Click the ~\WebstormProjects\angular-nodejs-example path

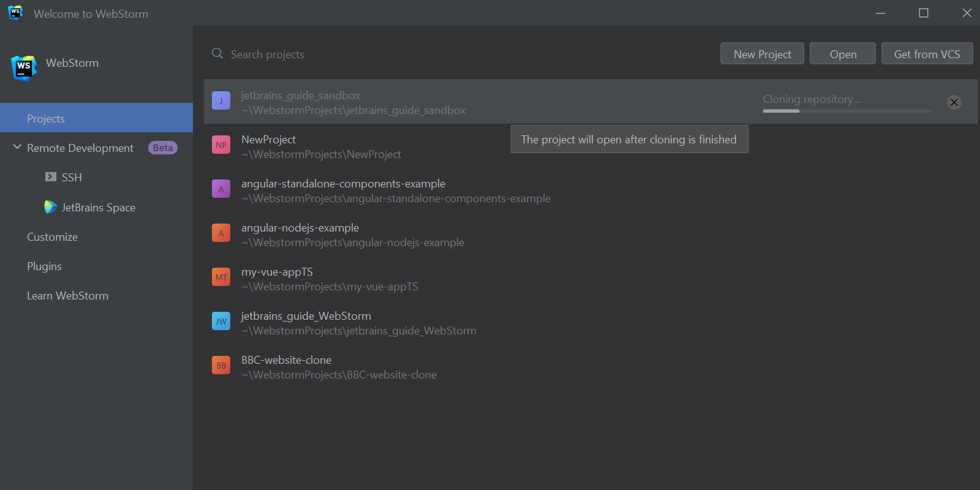click(x=353, y=243)
